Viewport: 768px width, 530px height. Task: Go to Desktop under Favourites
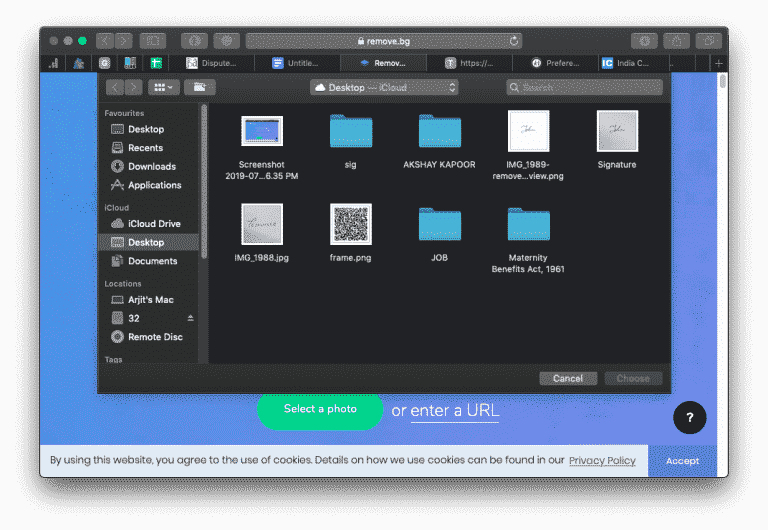coord(146,129)
